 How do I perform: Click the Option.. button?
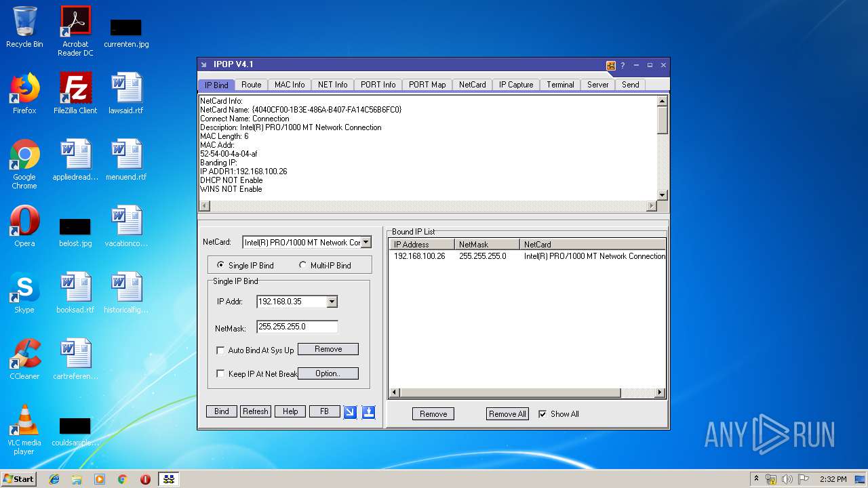click(328, 373)
